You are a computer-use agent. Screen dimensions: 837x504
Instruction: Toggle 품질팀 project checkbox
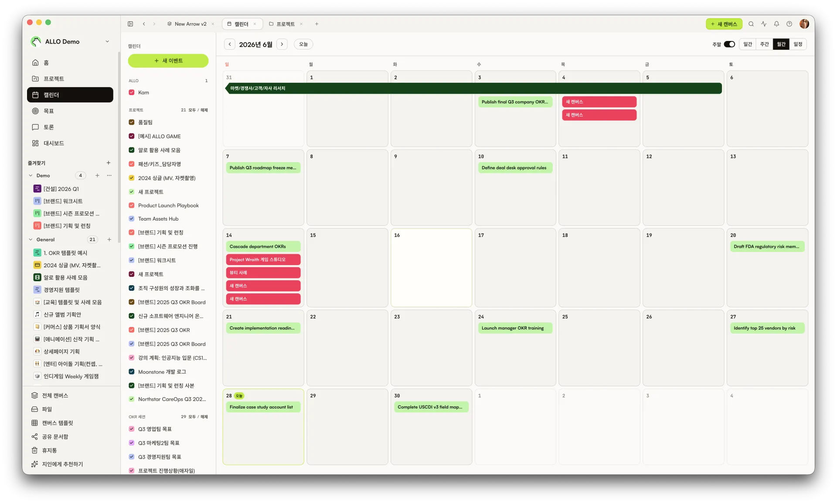pos(132,123)
